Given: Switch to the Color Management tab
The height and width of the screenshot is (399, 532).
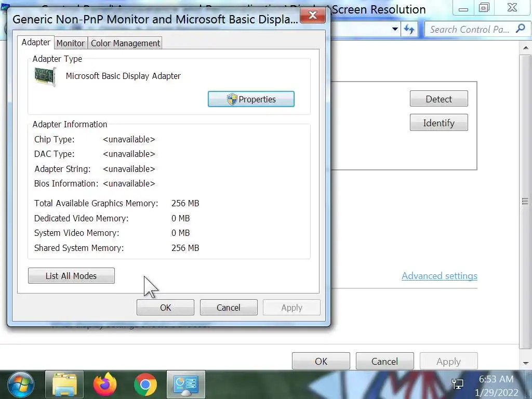Looking at the screenshot, I should 125,43.
